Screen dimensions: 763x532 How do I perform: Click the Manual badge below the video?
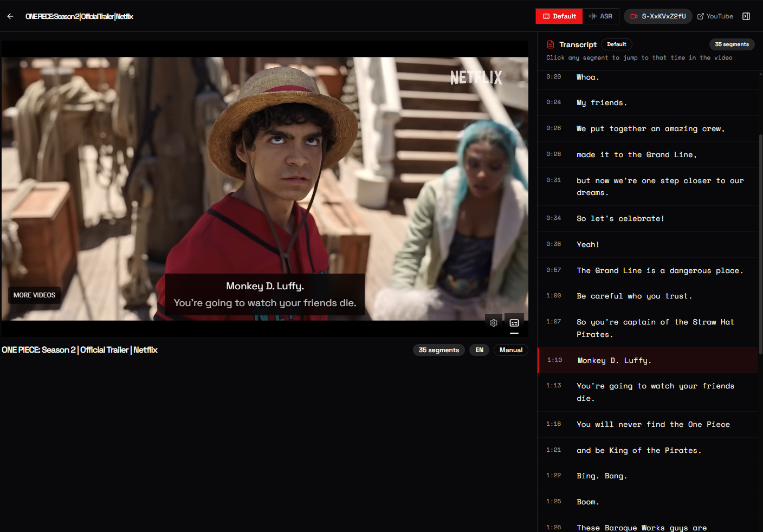pyautogui.click(x=510, y=350)
